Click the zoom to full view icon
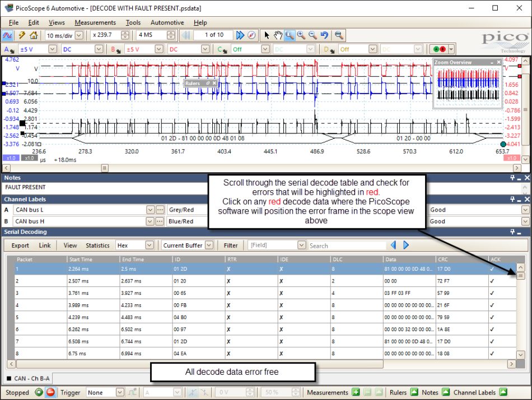The image size is (532, 400). 339,35
